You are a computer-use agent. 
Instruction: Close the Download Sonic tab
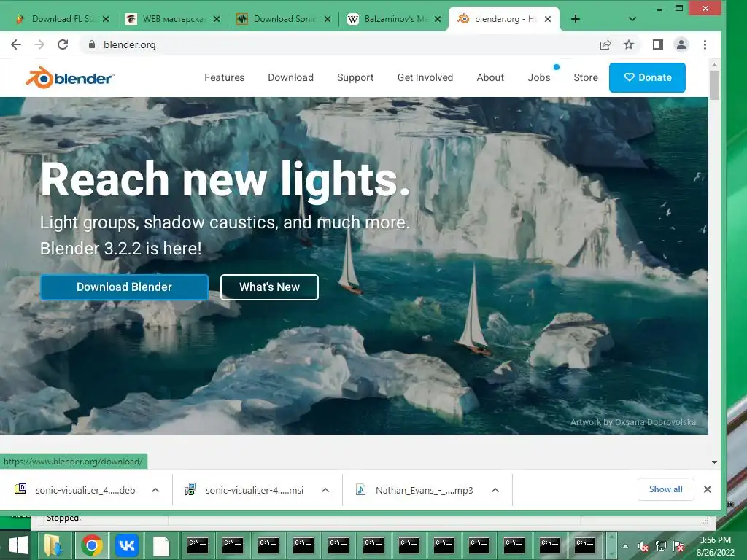[x=328, y=19]
